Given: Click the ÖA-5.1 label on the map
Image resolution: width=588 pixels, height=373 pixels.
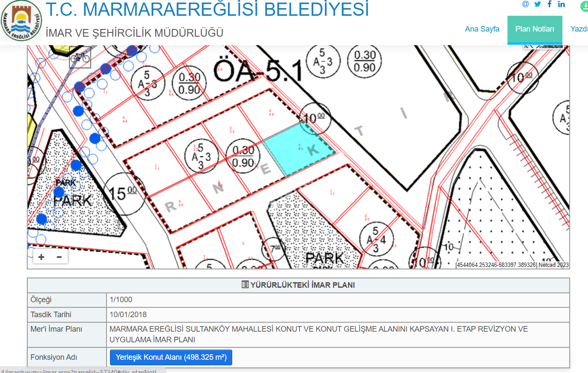Looking at the screenshot, I should point(257,71).
